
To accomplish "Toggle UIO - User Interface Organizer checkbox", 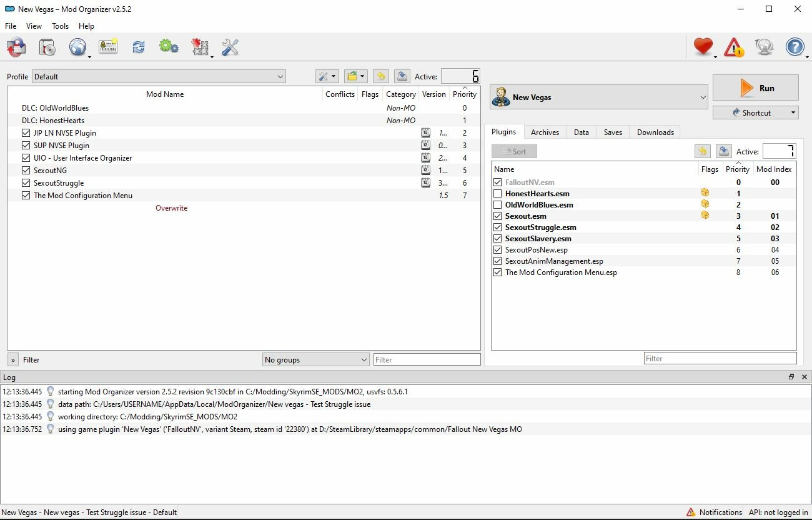I will tap(26, 157).
